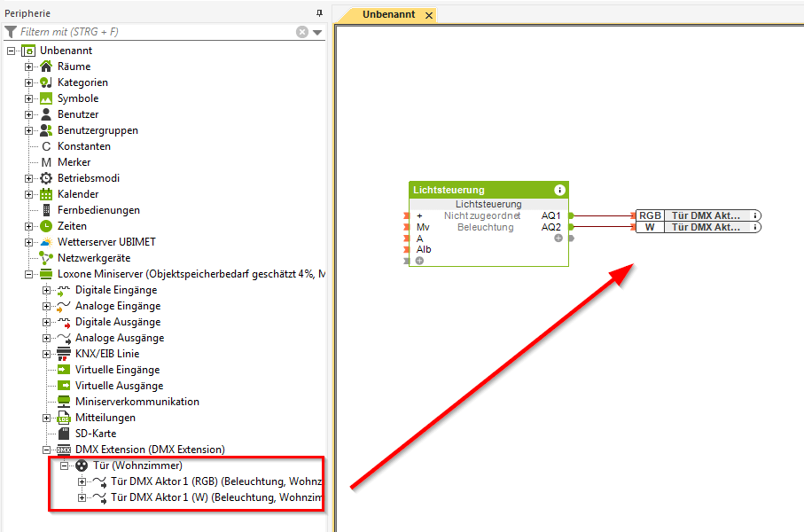Click the plus on Lichtsteuerung outputs
Screen dimensions: 804x532
click(558, 238)
